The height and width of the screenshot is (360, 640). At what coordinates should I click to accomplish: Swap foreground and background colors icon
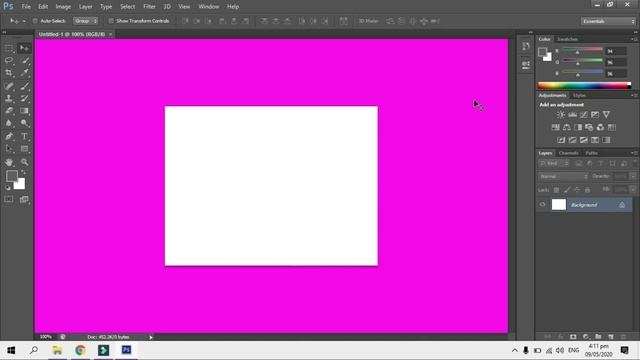point(23,172)
